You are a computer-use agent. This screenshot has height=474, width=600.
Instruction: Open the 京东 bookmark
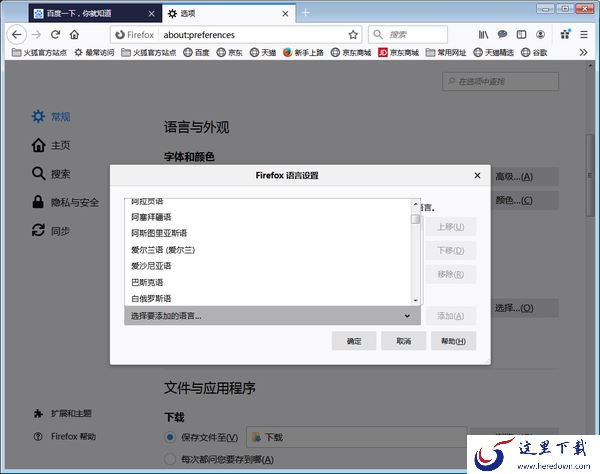pos(229,52)
